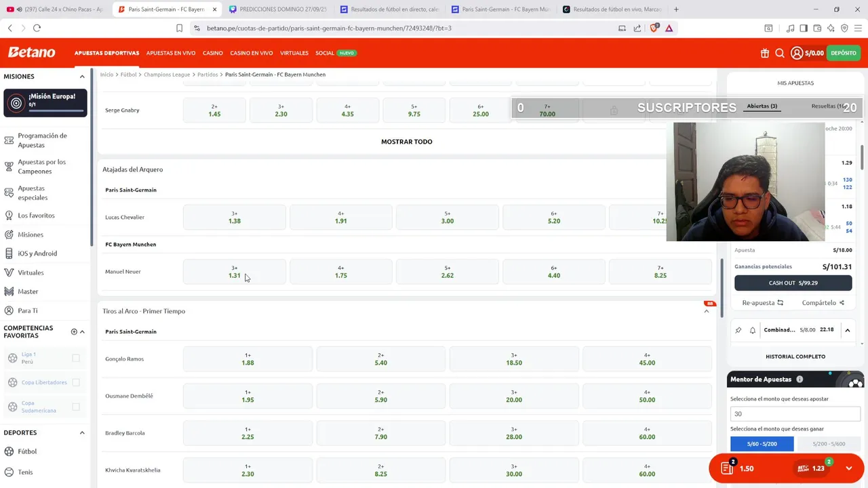Open a new browser tab
Image resolution: width=868 pixels, height=488 pixels.
675,9
